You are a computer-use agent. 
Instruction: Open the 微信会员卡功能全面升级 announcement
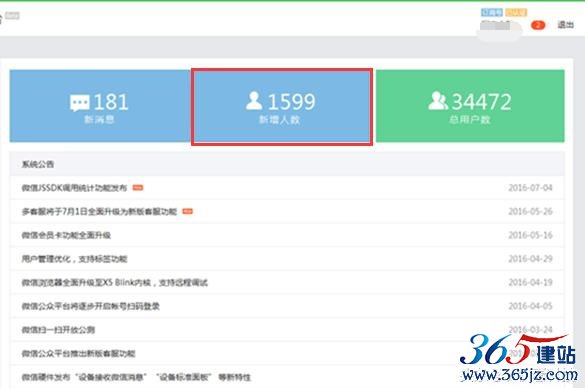[66, 235]
